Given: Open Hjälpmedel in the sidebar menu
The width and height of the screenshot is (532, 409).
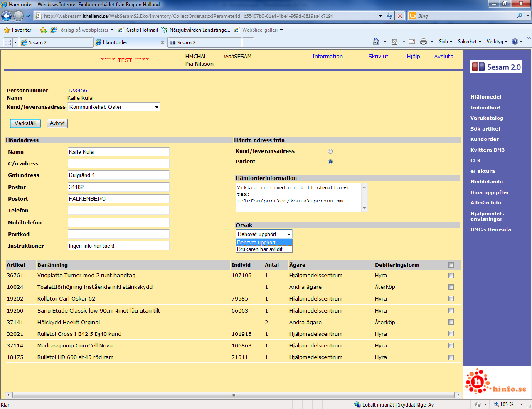Looking at the screenshot, I should (486, 97).
